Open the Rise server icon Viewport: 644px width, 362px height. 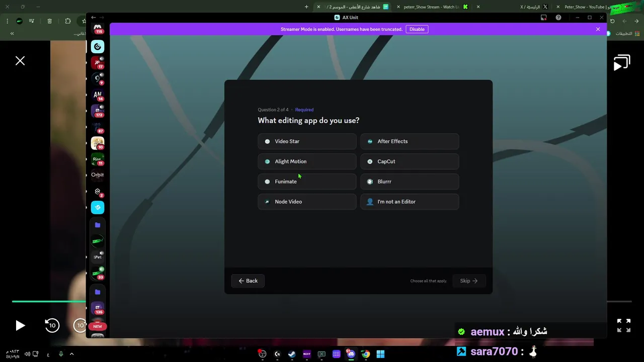[x=98, y=159]
